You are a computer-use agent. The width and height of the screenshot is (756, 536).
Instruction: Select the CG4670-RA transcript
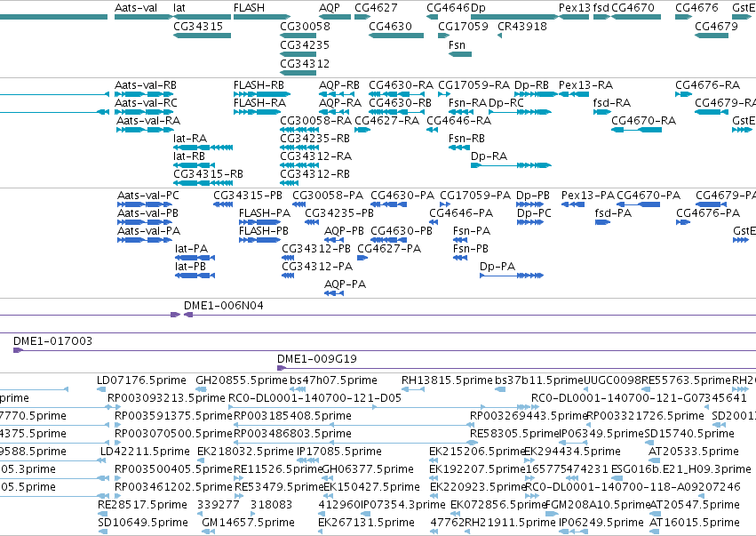636,130
